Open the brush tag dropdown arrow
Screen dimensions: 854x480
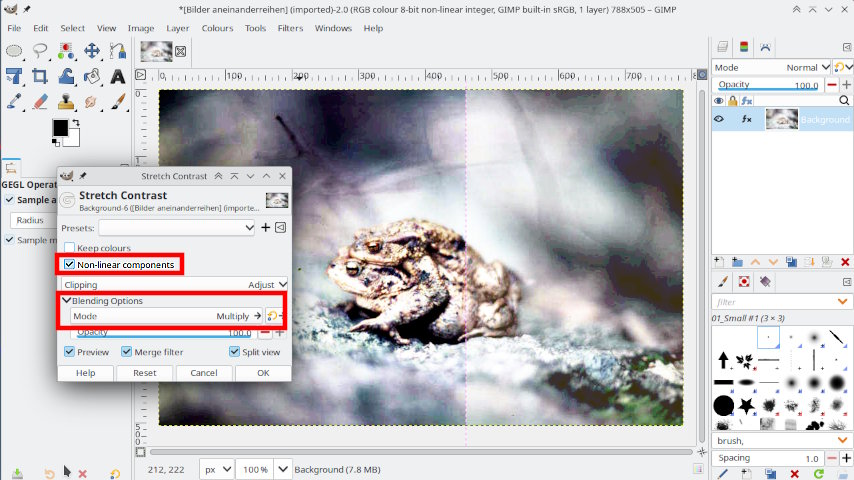(843, 440)
